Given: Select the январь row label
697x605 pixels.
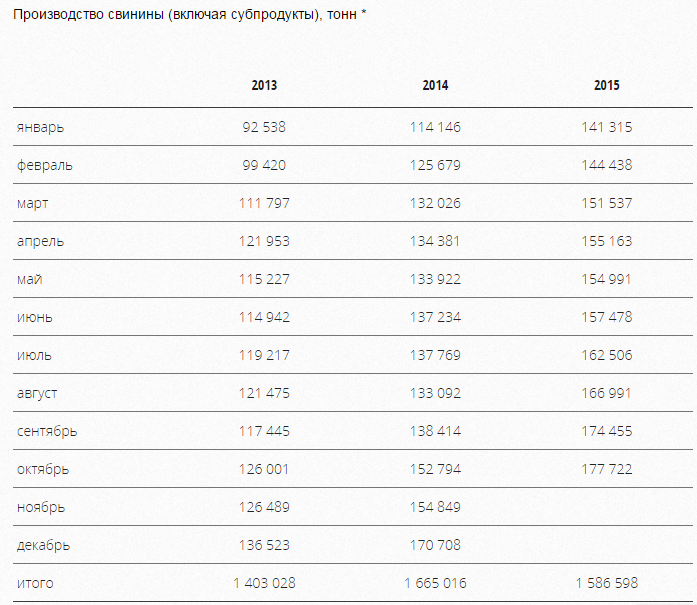Looking at the screenshot, I should point(40,127).
